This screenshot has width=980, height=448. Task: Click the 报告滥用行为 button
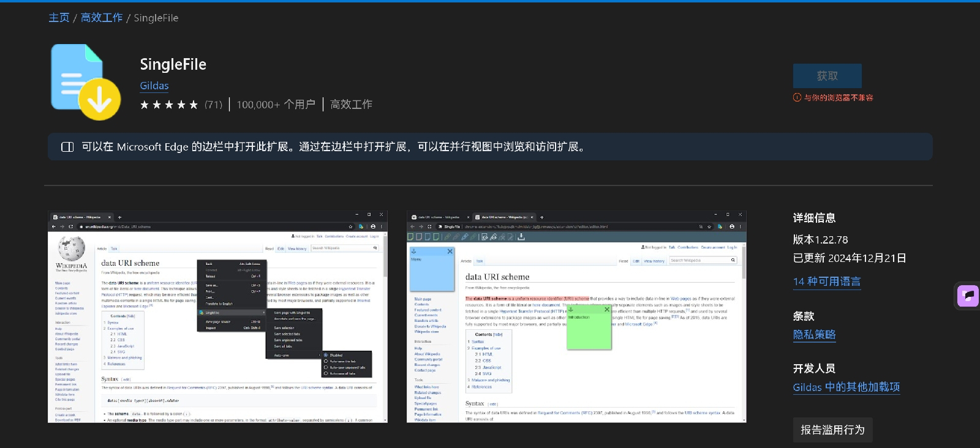pos(832,430)
